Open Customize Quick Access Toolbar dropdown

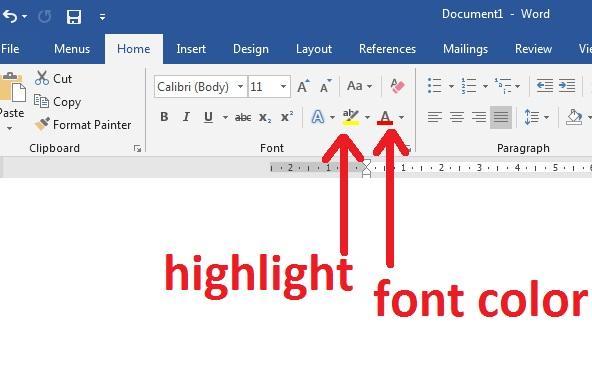click(x=102, y=17)
